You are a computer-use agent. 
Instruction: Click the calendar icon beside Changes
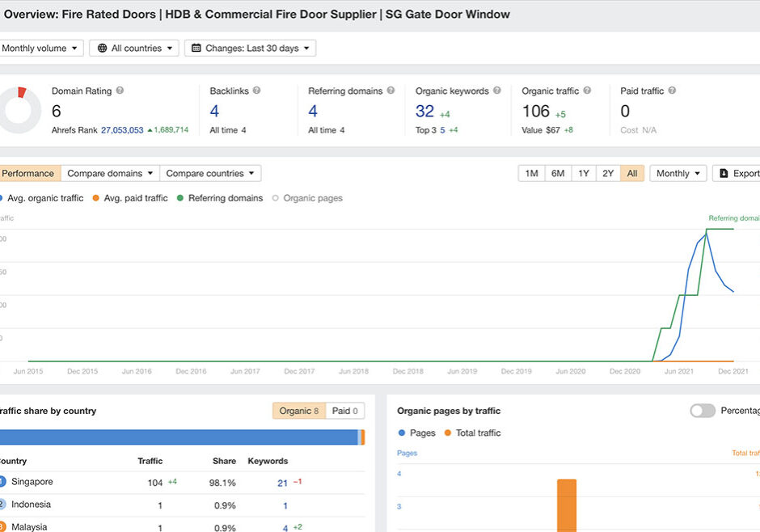[x=196, y=49]
